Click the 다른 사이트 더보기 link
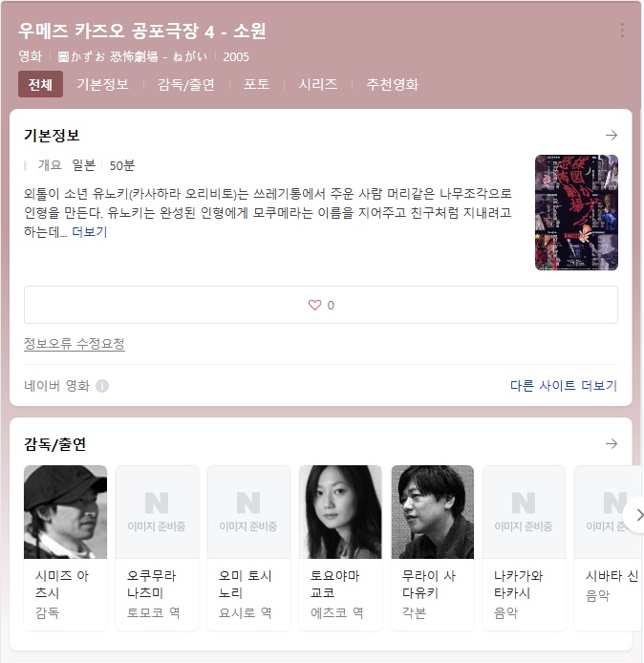This screenshot has width=644, height=663. click(564, 386)
